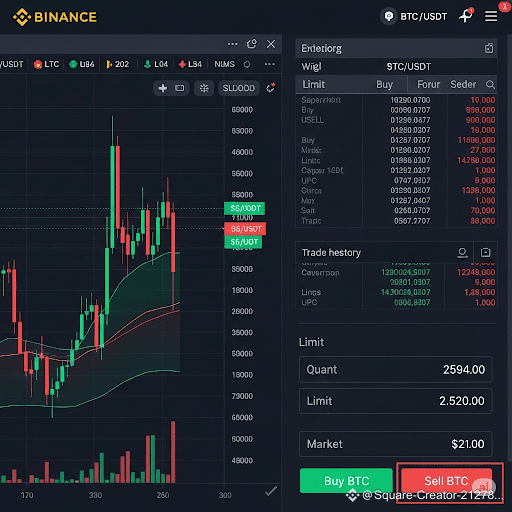Click order book price 10290.0700
This screenshot has height=512, width=512.
coord(410,100)
